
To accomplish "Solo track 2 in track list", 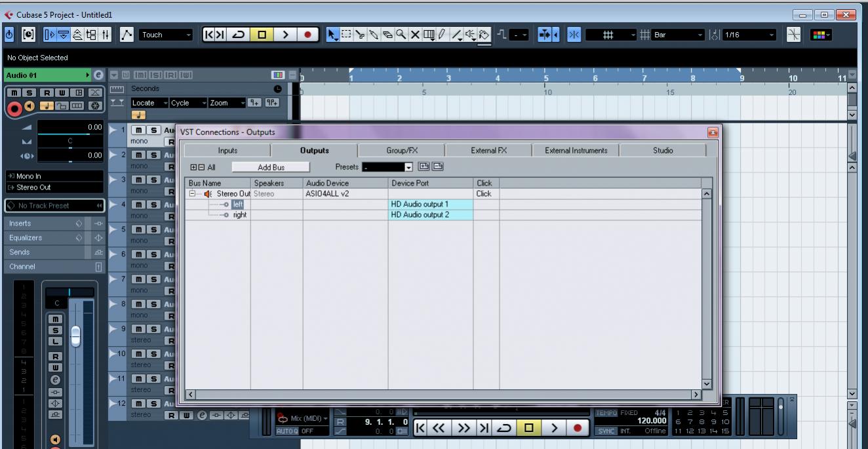I will [x=152, y=155].
